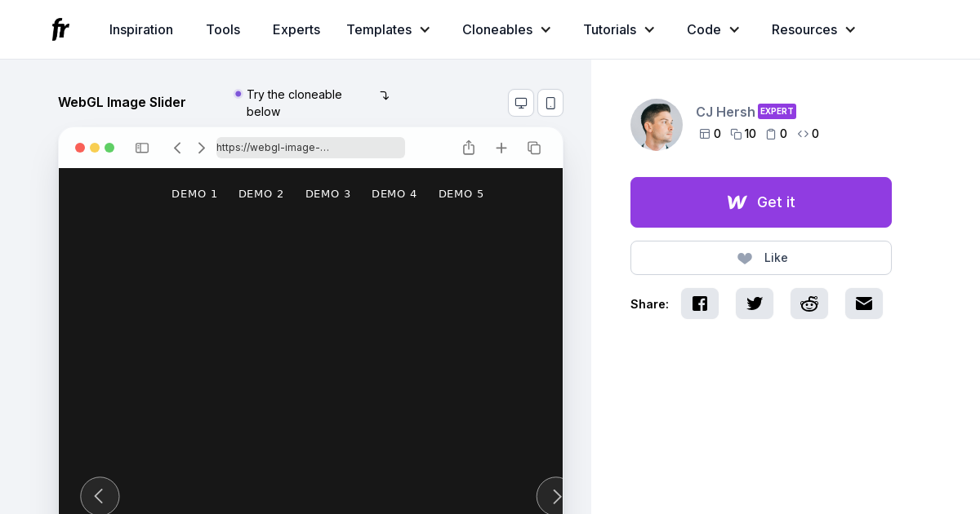Show previous slide with left arrow

click(100, 495)
